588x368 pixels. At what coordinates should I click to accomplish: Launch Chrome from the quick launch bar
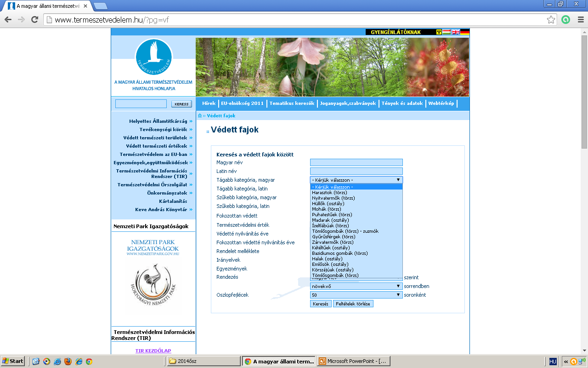point(89,362)
